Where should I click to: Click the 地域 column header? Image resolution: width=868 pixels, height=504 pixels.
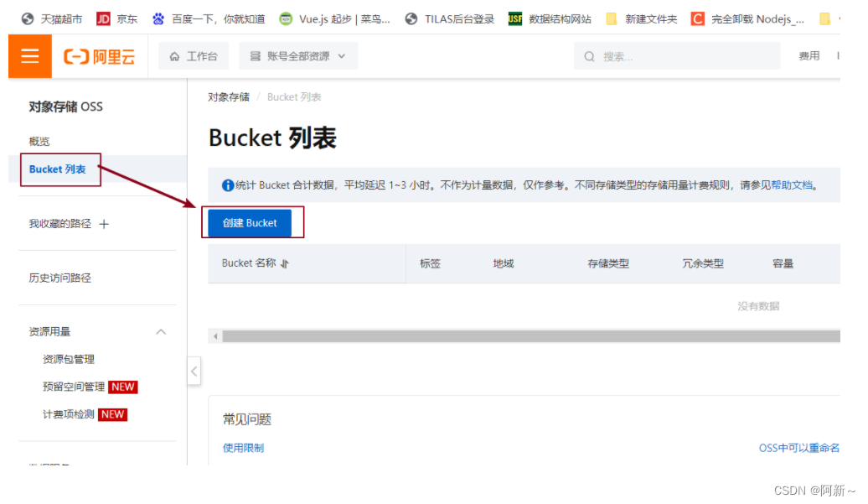coord(504,263)
